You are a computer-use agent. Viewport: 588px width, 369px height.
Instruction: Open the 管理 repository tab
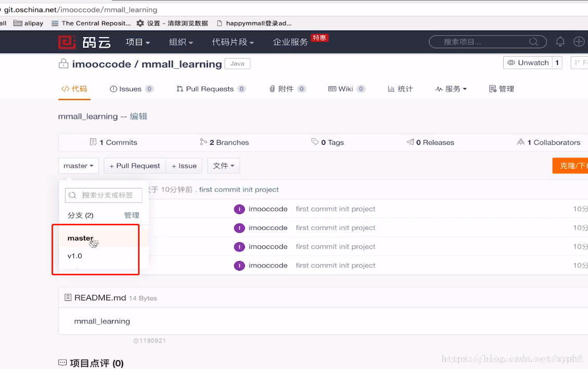502,89
